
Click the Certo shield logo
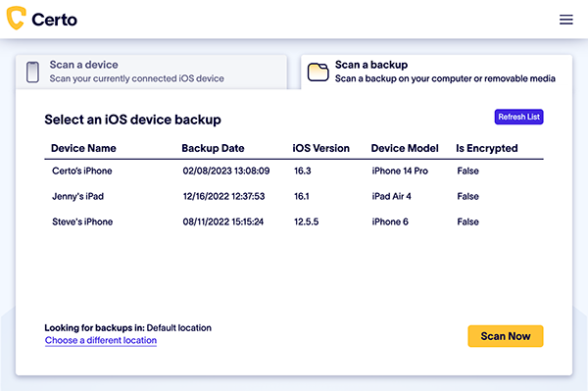coord(16,18)
